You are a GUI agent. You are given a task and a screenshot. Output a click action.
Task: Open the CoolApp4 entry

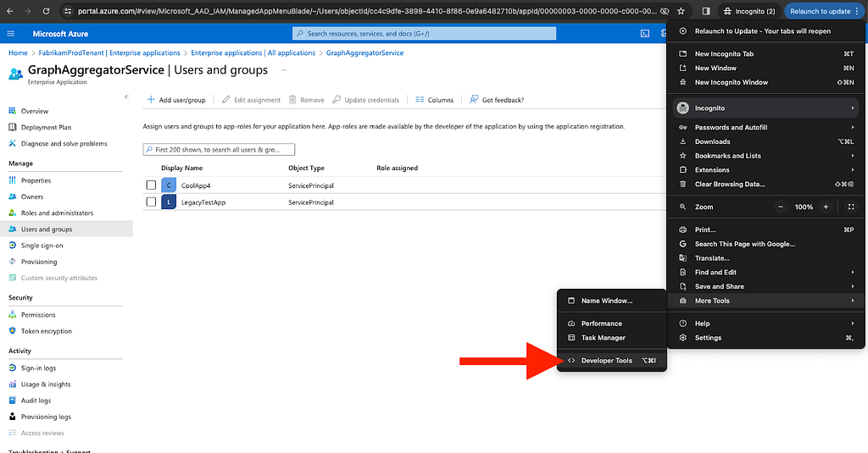196,185
